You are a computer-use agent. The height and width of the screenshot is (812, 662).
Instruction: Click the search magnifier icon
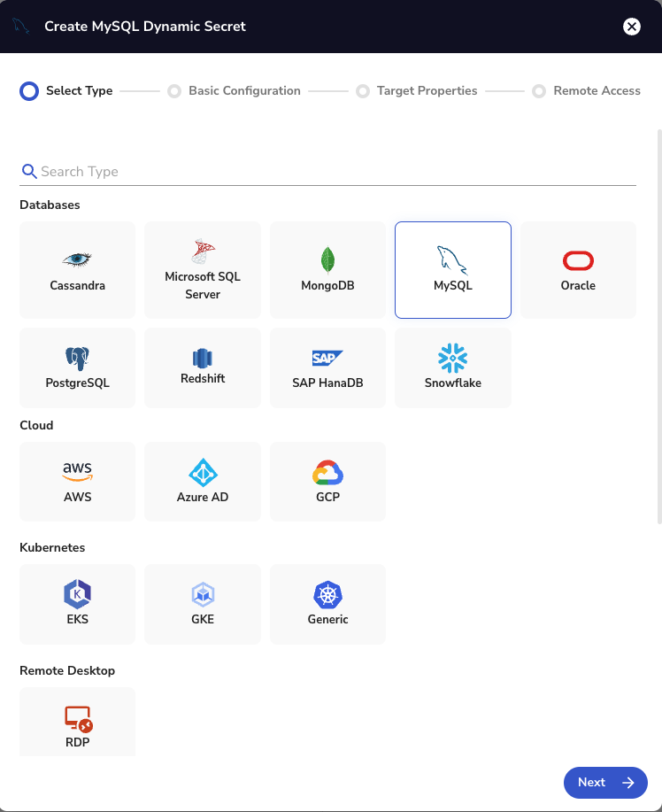pos(29,172)
